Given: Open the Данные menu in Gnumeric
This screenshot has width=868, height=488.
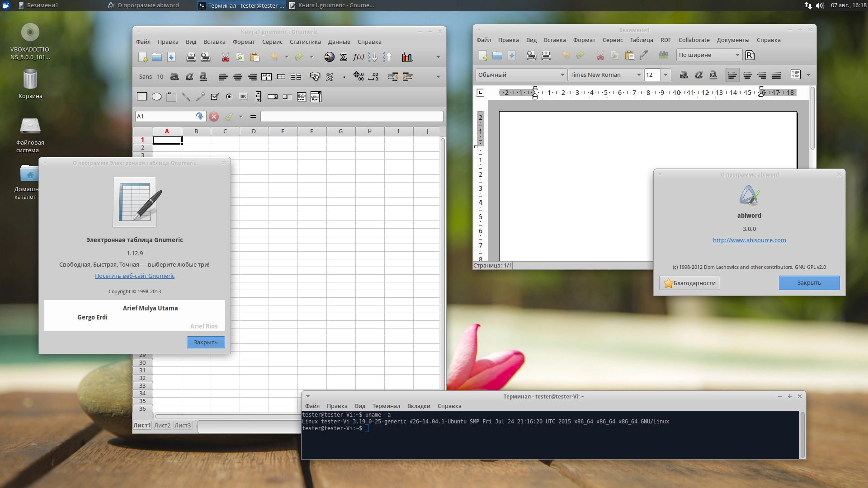Looking at the screenshot, I should pos(339,42).
